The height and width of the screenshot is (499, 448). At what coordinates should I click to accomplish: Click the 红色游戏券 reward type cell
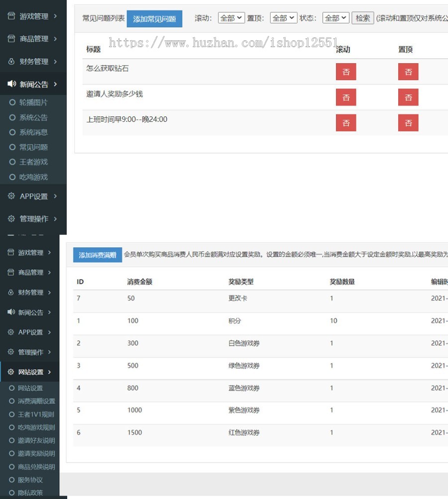click(244, 432)
